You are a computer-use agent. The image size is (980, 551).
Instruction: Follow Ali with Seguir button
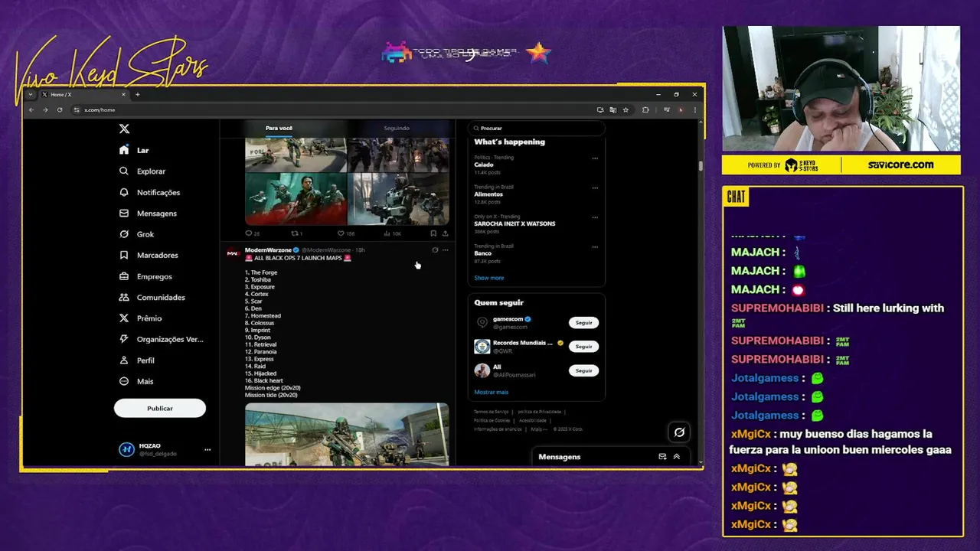tap(583, 370)
